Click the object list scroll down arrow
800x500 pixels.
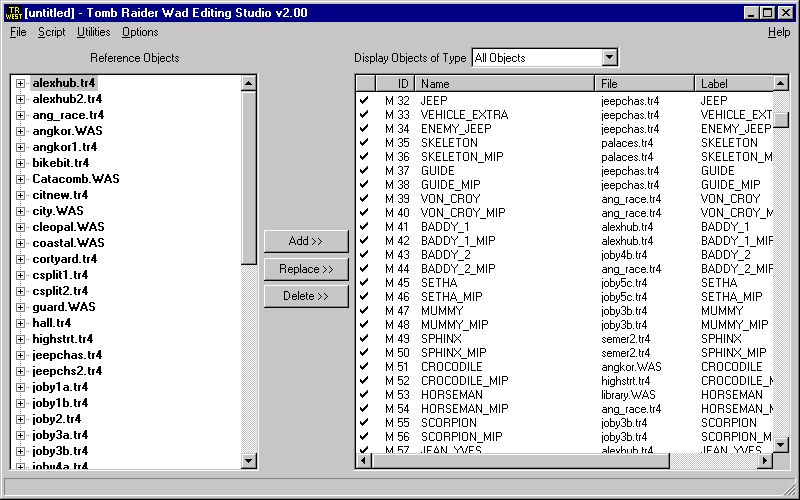(781, 445)
